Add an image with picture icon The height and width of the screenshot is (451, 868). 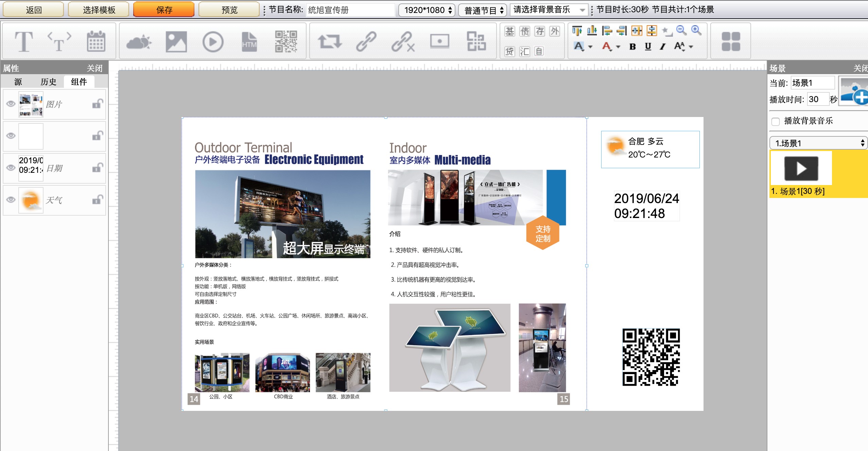(176, 42)
